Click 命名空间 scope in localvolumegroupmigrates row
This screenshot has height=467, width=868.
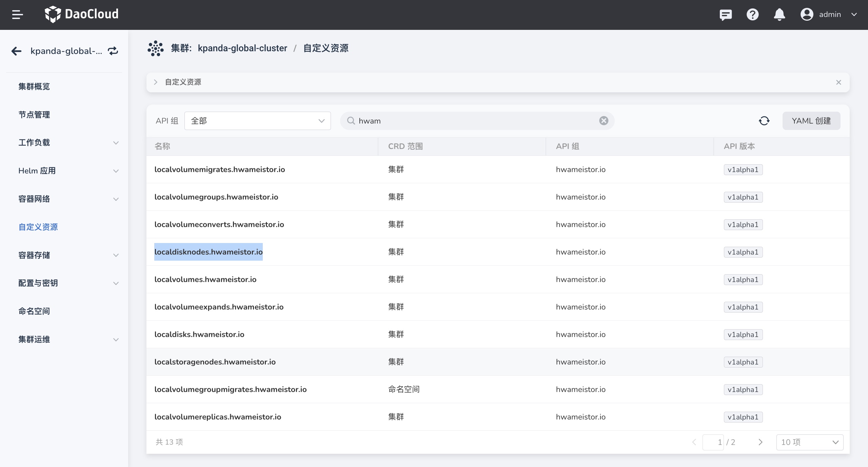[404, 389]
